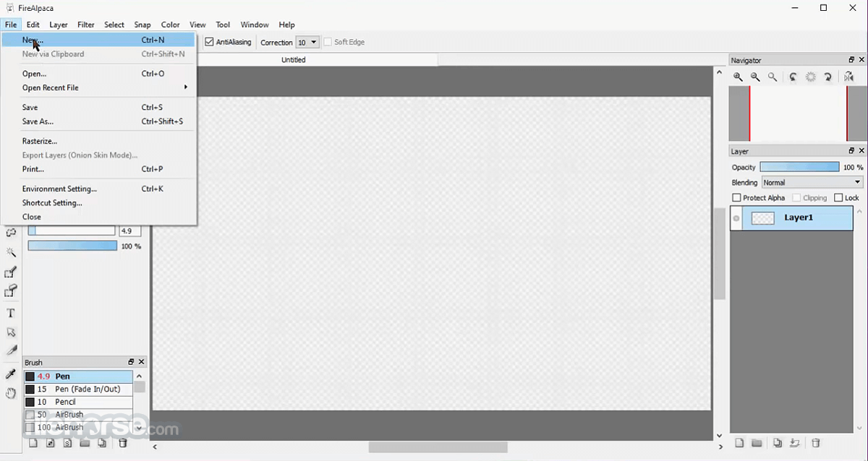This screenshot has width=868, height=461.
Task: Duplicate layer in Layer panel
Action: tap(778, 443)
